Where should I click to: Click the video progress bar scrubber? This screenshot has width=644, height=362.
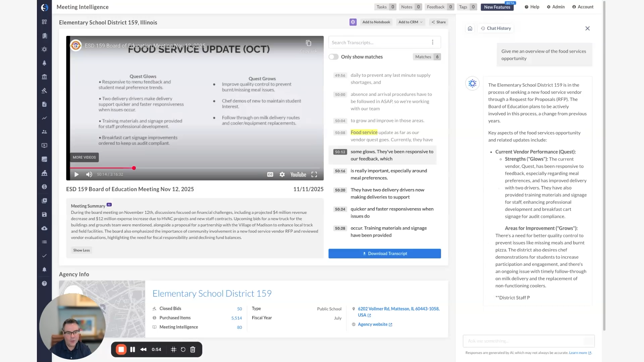point(134,168)
